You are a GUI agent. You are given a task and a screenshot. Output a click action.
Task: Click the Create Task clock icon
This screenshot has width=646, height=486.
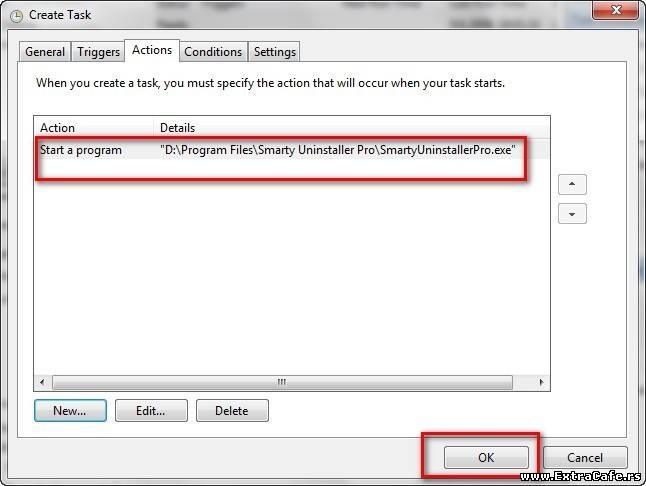tap(16, 16)
